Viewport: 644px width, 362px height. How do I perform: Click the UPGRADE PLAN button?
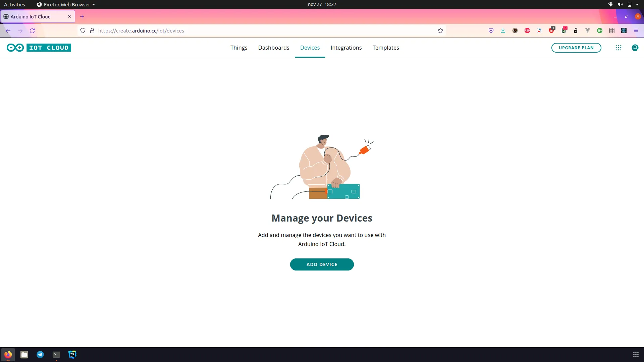[576, 48]
